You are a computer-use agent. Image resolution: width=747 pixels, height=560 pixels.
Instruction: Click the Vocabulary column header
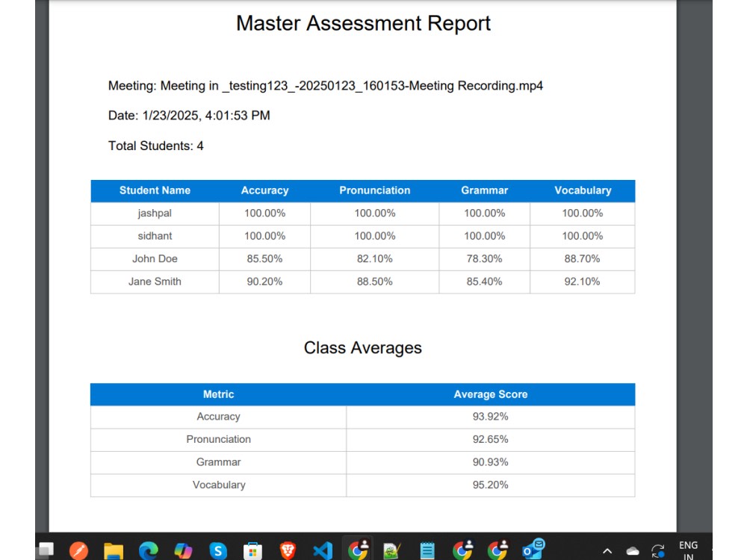[x=583, y=190]
